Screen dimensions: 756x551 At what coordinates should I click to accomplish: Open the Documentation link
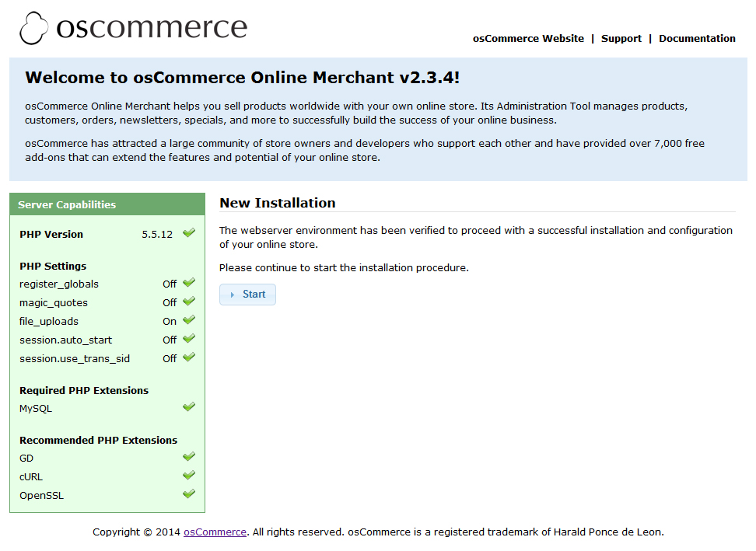click(697, 39)
